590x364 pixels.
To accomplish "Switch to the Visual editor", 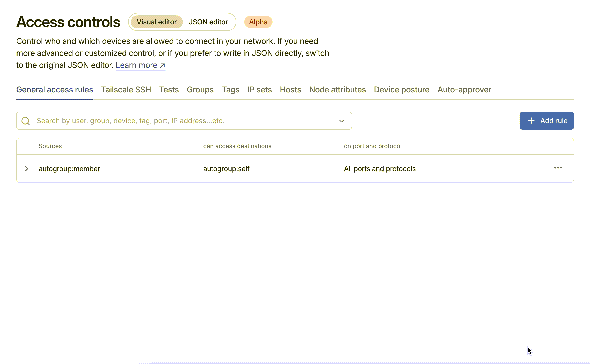I will coord(157,22).
